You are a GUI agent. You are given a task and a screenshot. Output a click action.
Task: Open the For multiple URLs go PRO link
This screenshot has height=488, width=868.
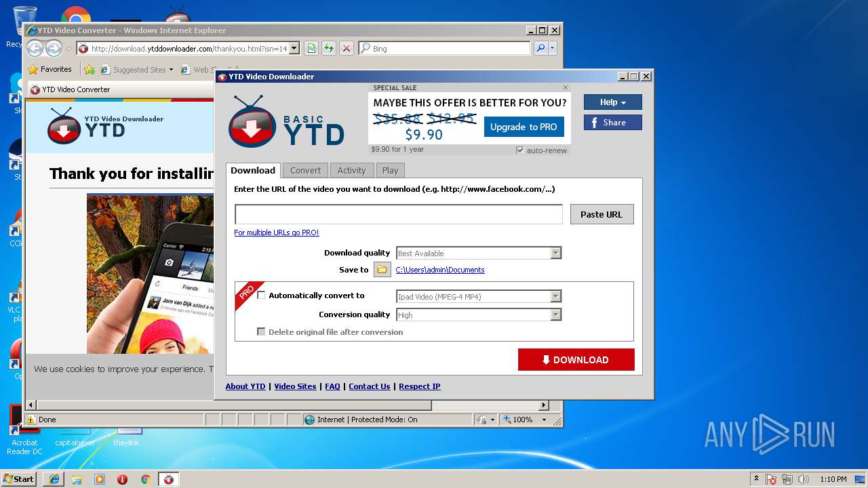pos(276,232)
